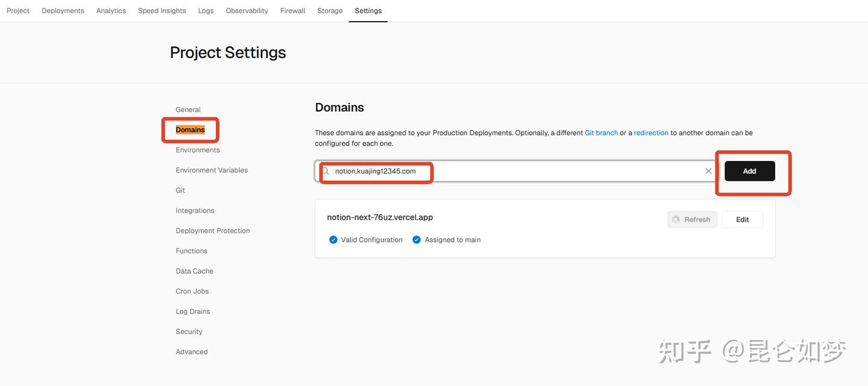Switch to the Deployments tab
This screenshot has height=386, width=868.
coord(62,10)
